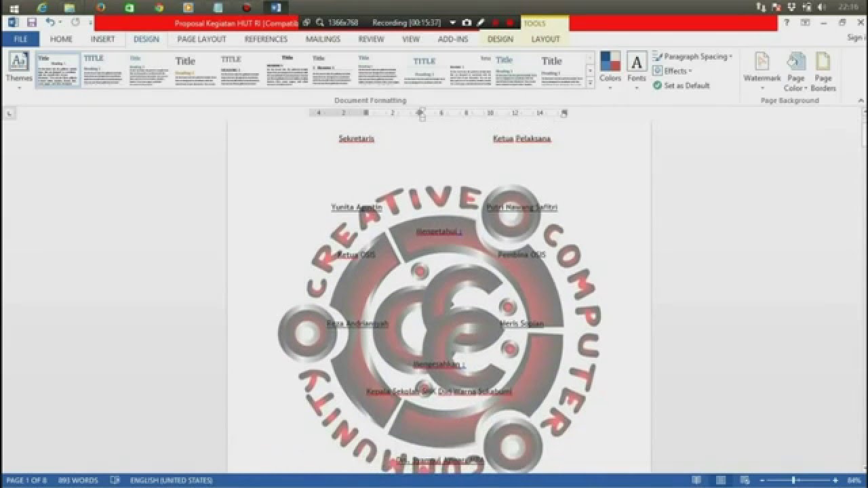The height and width of the screenshot is (488, 868).
Task: Click the tab selector left of ruler
Action: click(10, 114)
